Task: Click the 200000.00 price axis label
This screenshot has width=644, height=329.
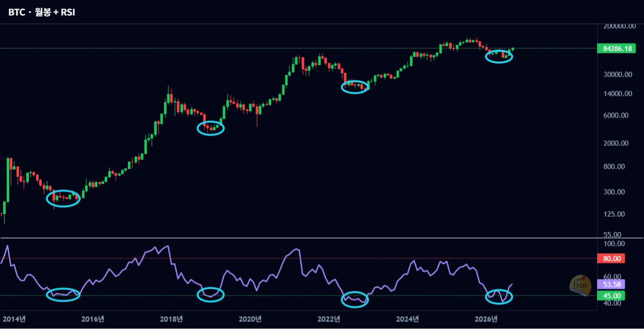Action: pos(619,26)
